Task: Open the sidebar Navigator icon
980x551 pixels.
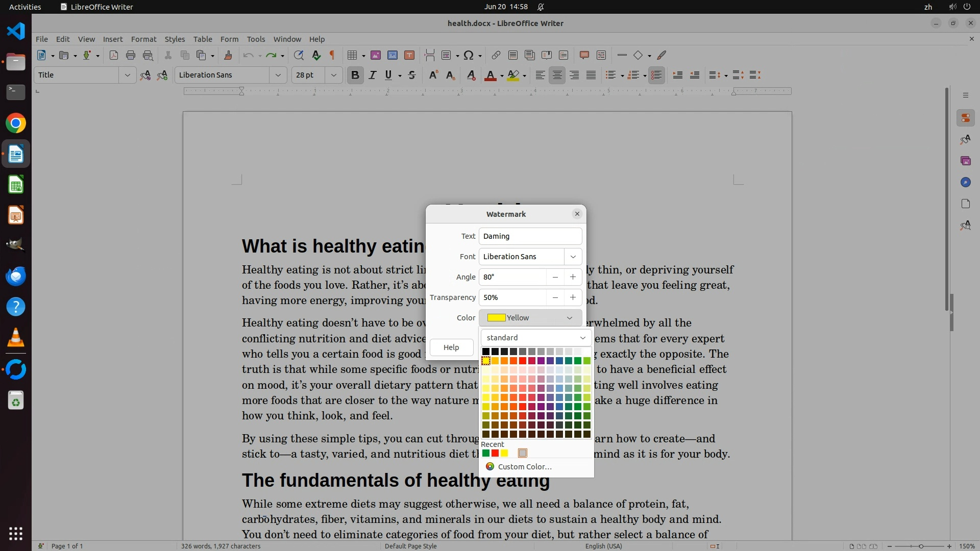Action: click(965, 182)
